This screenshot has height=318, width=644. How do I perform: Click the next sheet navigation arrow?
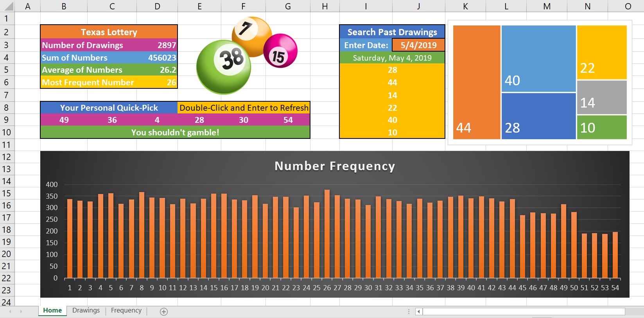[21, 311]
